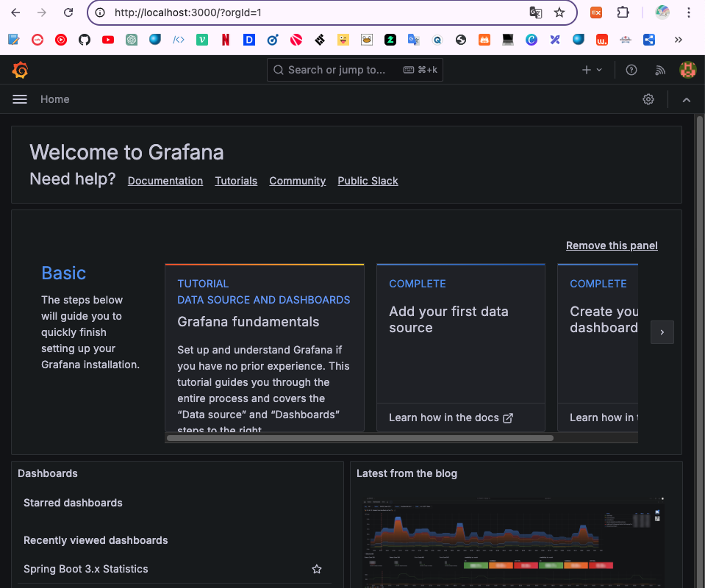The width and height of the screenshot is (705, 588).
Task: Collapse the top search bar chevron
Action: (686, 100)
